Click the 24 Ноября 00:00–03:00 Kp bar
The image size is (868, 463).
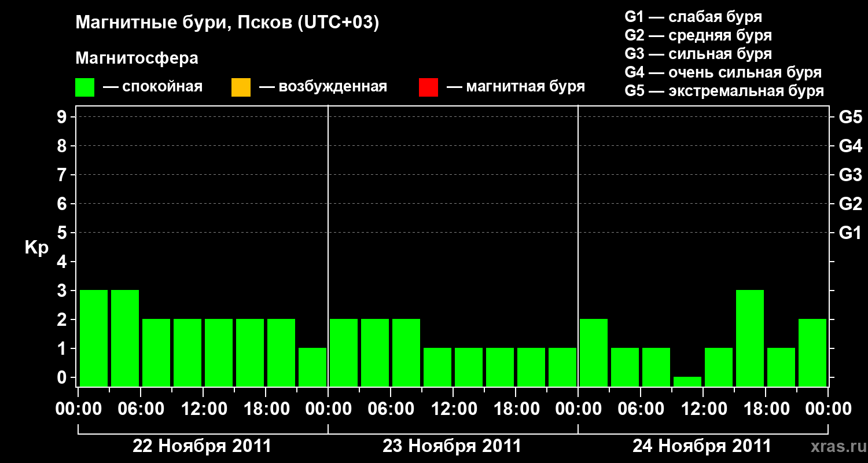click(594, 352)
